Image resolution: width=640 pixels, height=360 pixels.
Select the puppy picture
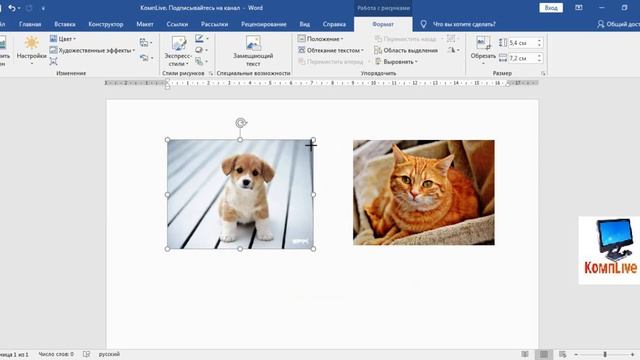tap(240, 194)
